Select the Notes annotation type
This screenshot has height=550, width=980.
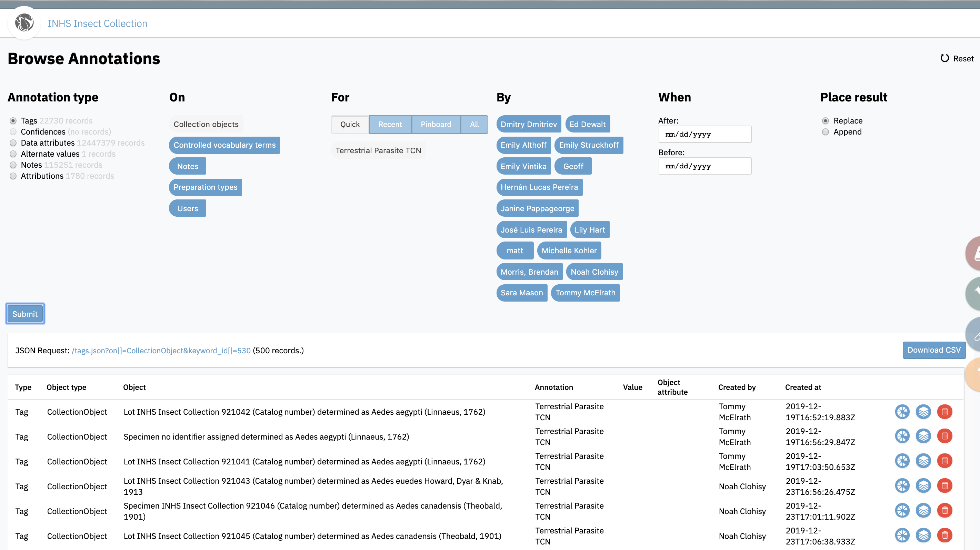(x=13, y=165)
